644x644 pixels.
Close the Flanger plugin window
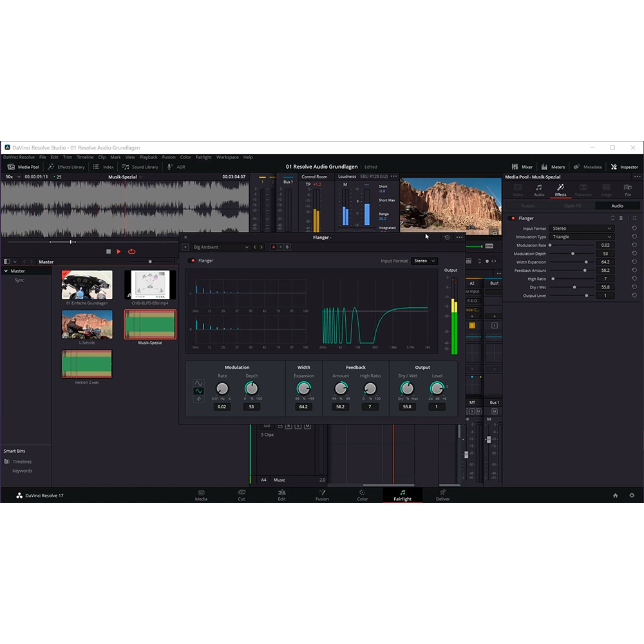click(x=185, y=238)
